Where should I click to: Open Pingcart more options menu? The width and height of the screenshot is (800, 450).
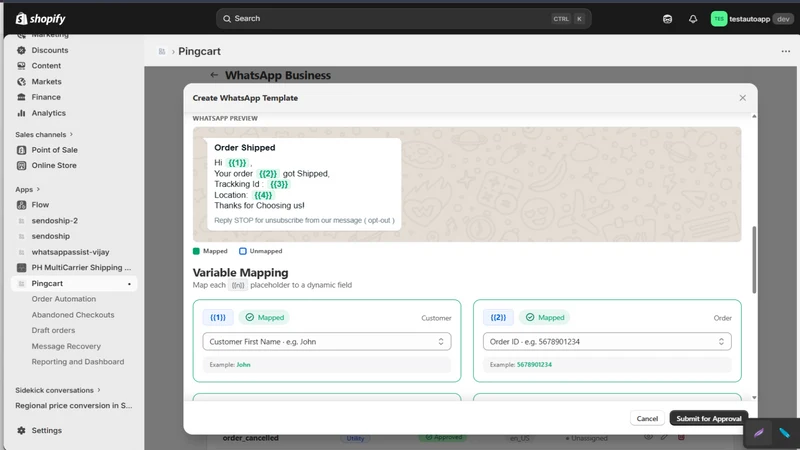point(786,52)
